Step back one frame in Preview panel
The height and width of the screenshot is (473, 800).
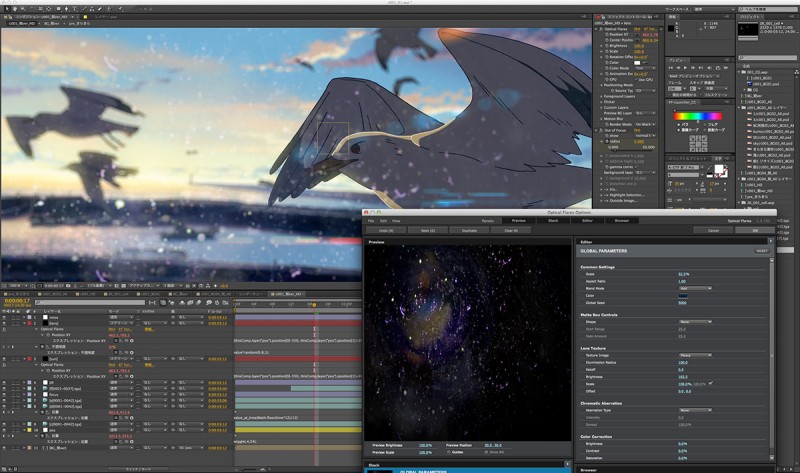[678, 68]
